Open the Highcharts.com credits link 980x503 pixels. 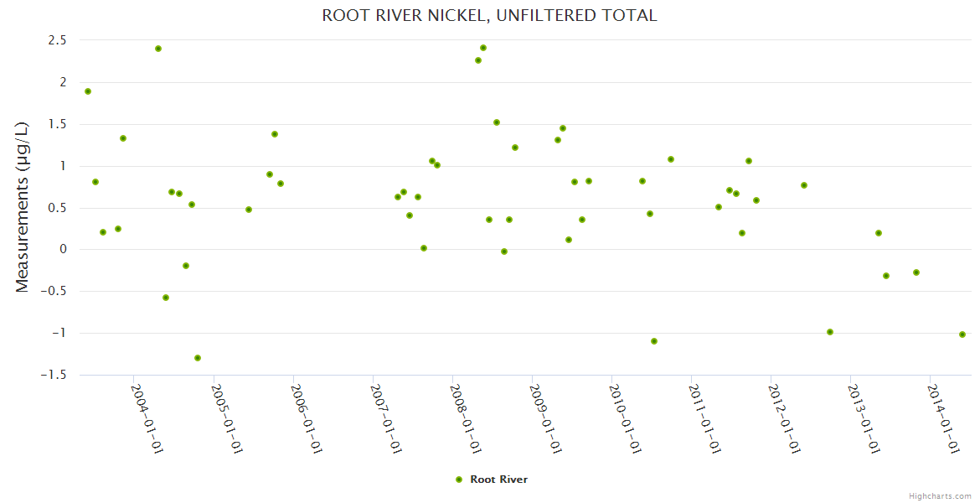coord(940,495)
